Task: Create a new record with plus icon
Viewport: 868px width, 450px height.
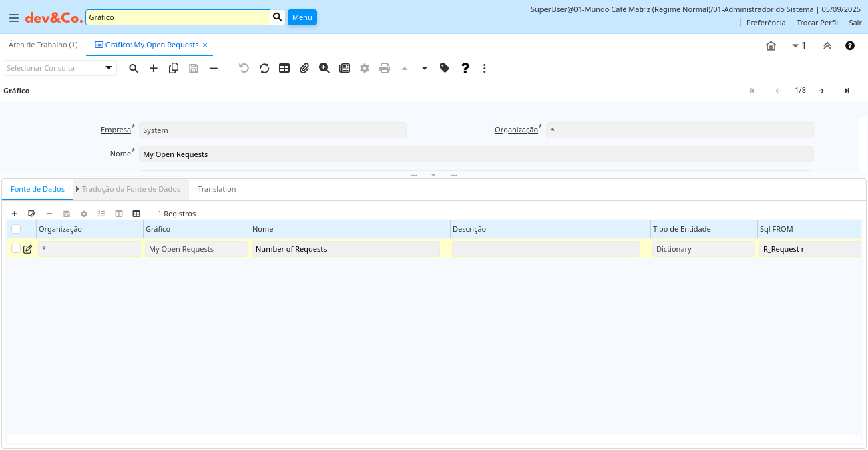Action: pos(154,68)
